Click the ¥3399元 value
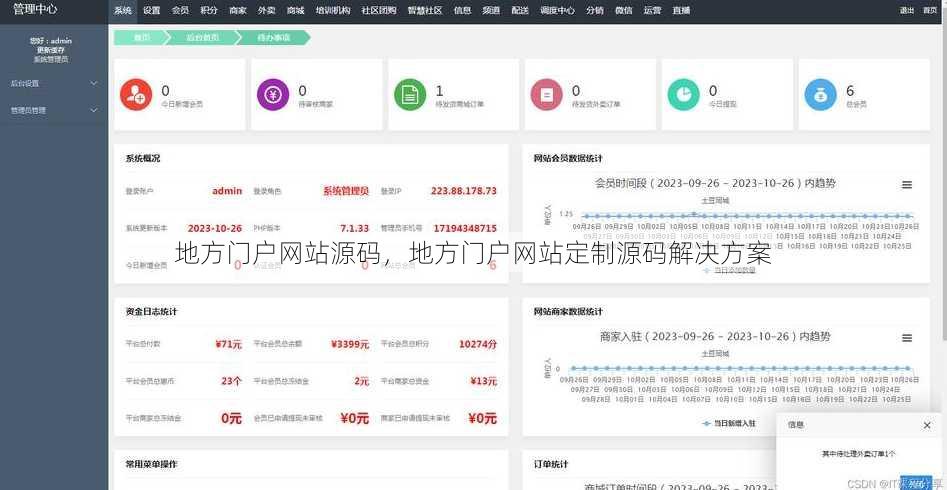947x490 pixels. (350, 344)
